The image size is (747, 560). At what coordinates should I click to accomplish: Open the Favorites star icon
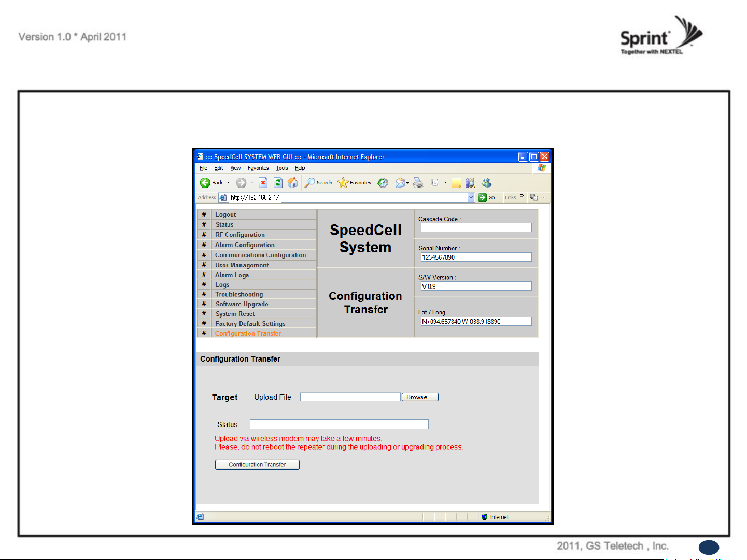(x=343, y=183)
